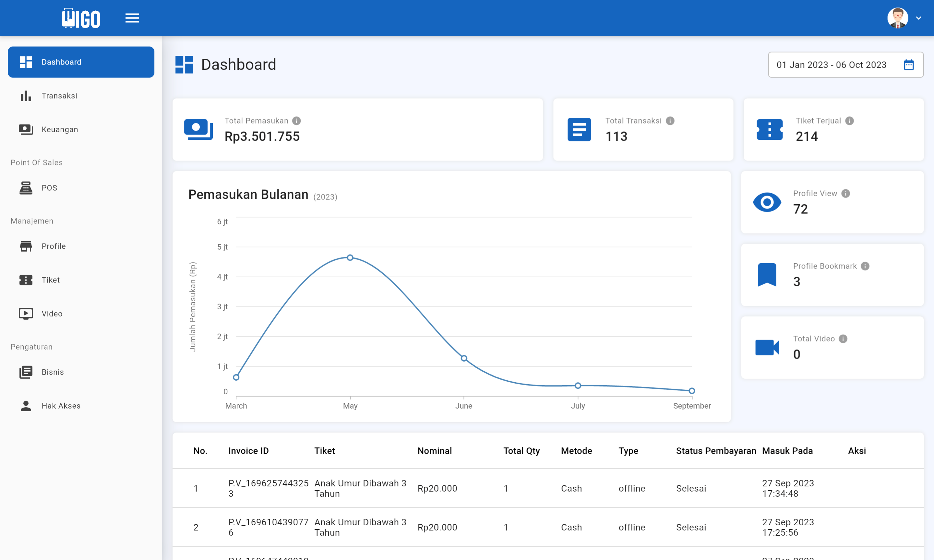Click info icon beside Profile Bookmark

pyautogui.click(x=865, y=266)
